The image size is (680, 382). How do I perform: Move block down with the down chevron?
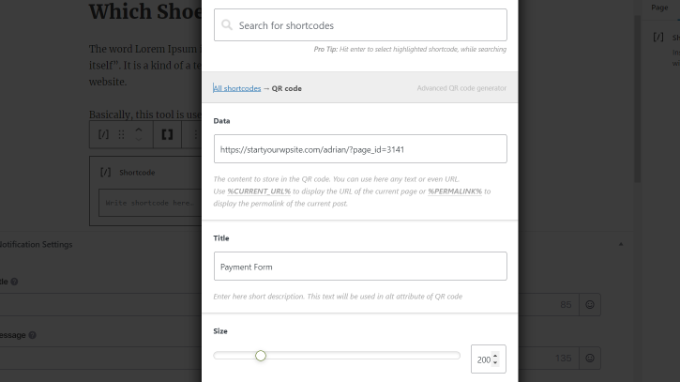(139, 139)
